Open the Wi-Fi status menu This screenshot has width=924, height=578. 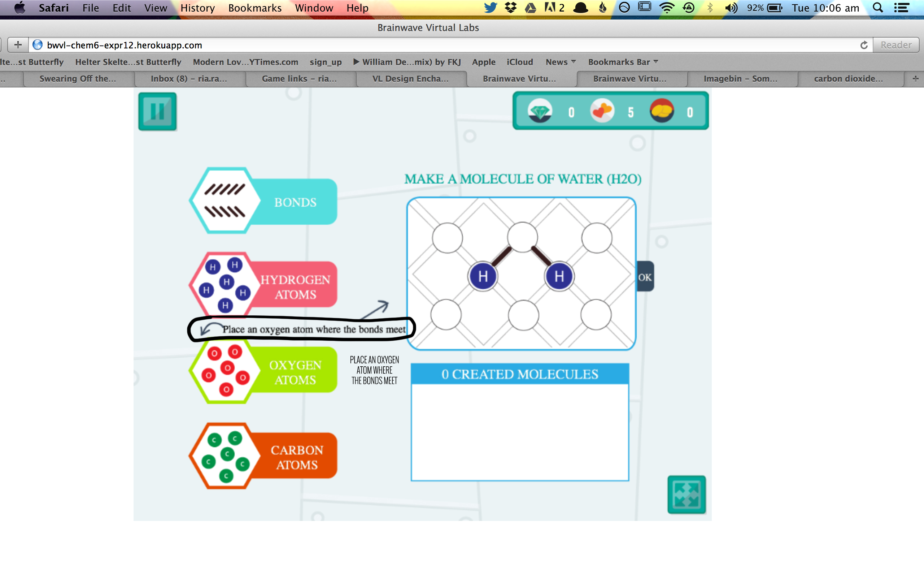[x=667, y=8]
